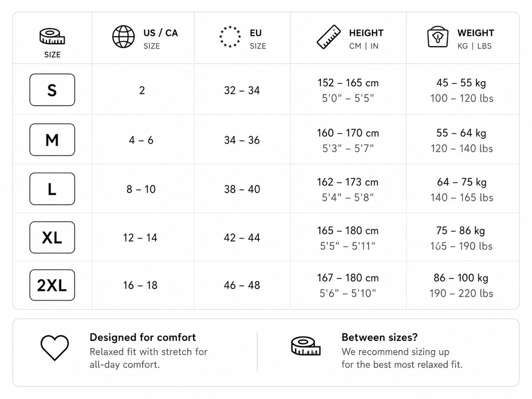
Task: Click the globe icon next to US / CA
Action: click(x=124, y=37)
